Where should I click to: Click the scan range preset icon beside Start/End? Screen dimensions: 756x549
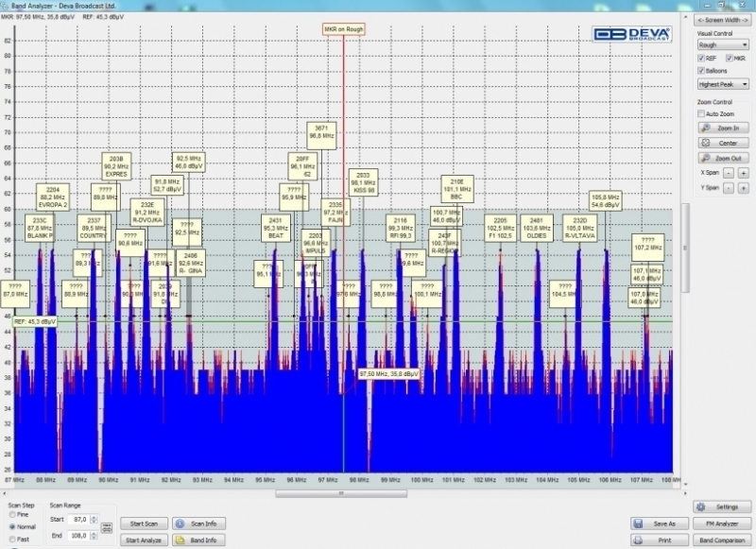point(107,528)
